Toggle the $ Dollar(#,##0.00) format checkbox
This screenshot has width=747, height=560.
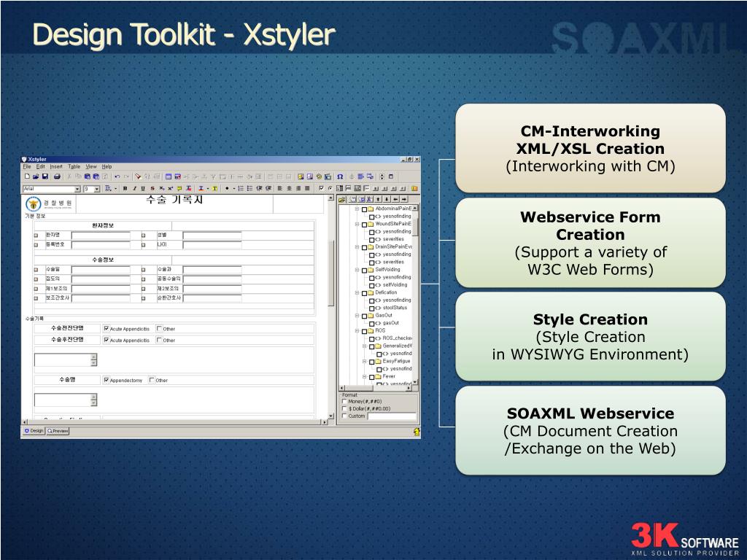point(344,408)
